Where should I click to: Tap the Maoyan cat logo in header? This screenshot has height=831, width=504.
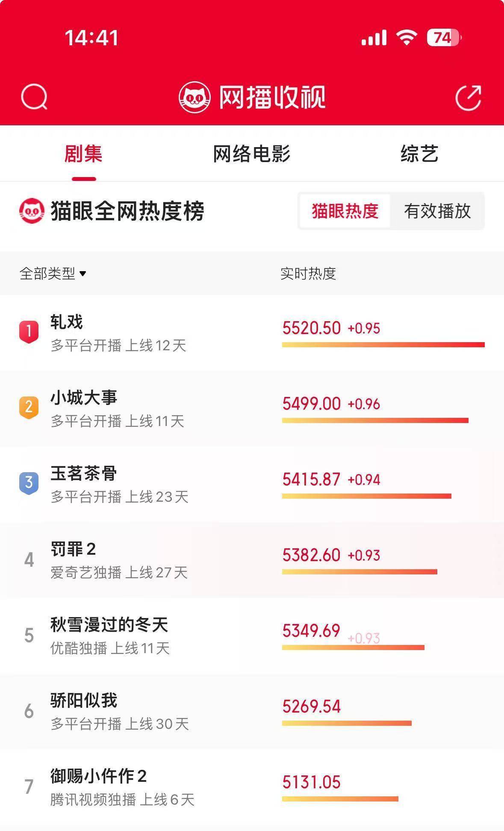click(x=195, y=97)
